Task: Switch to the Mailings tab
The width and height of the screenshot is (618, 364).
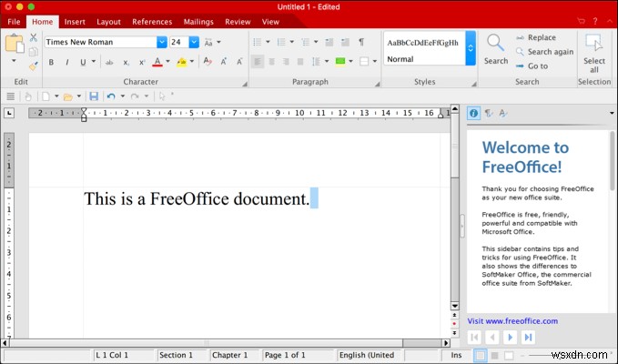Action: tap(198, 22)
